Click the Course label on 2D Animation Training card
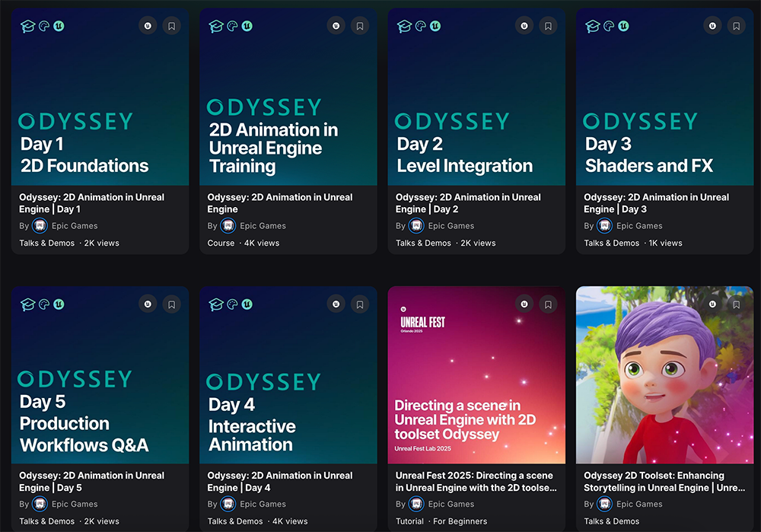The height and width of the screenshot is (532, 761). [221, 244]
